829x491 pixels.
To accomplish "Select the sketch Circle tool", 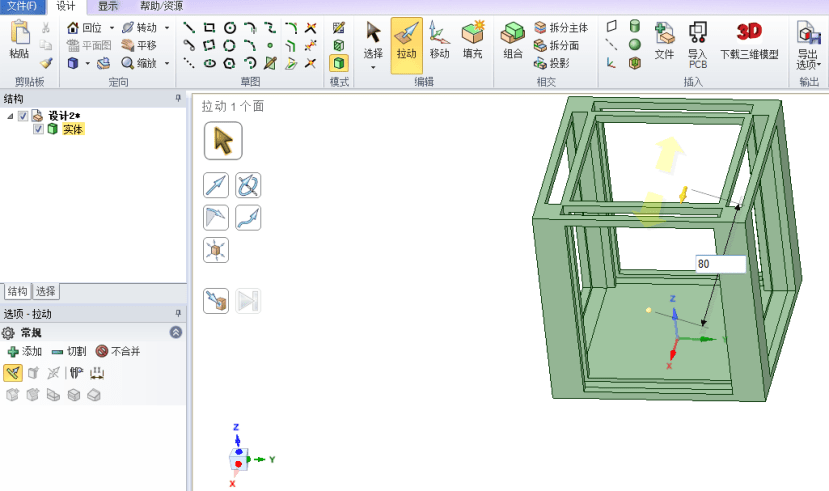I will tap(229, 27).
